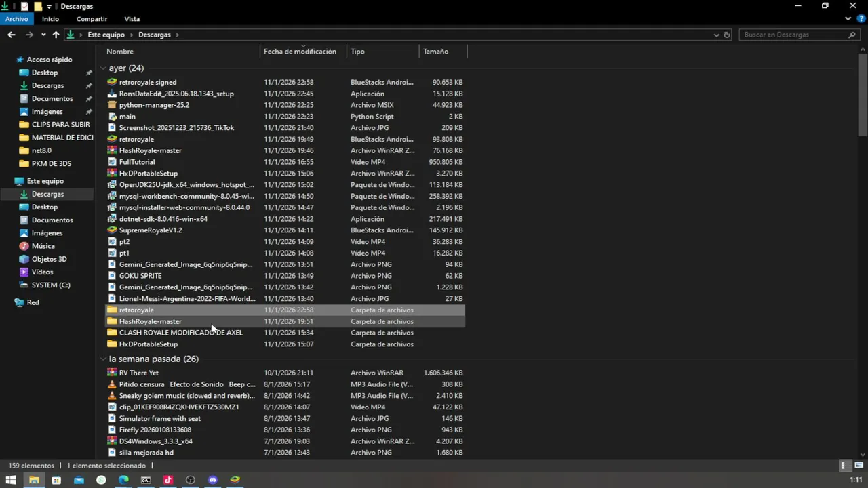Viewport: 868px width, 488px height.
Task: Click the MP4 icon of FullTutorial
Action: pos(113,162)
